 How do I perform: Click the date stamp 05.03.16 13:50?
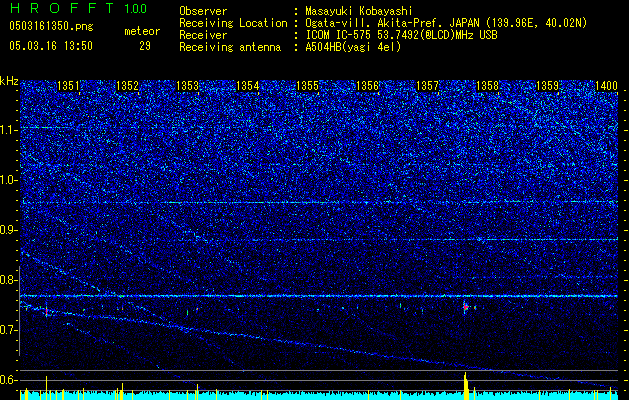51,46
